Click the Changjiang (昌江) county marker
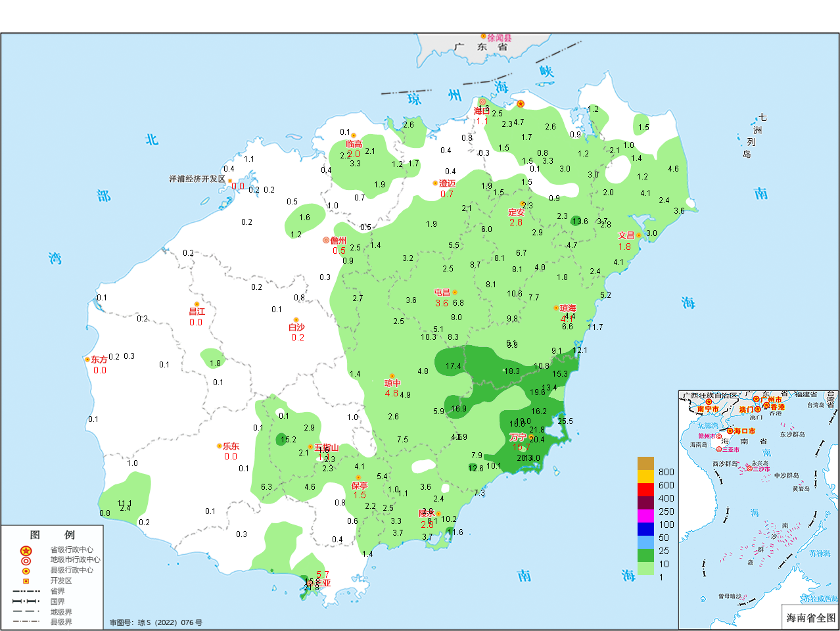Screen dimensions: 840x631 [x=197, y=304]
